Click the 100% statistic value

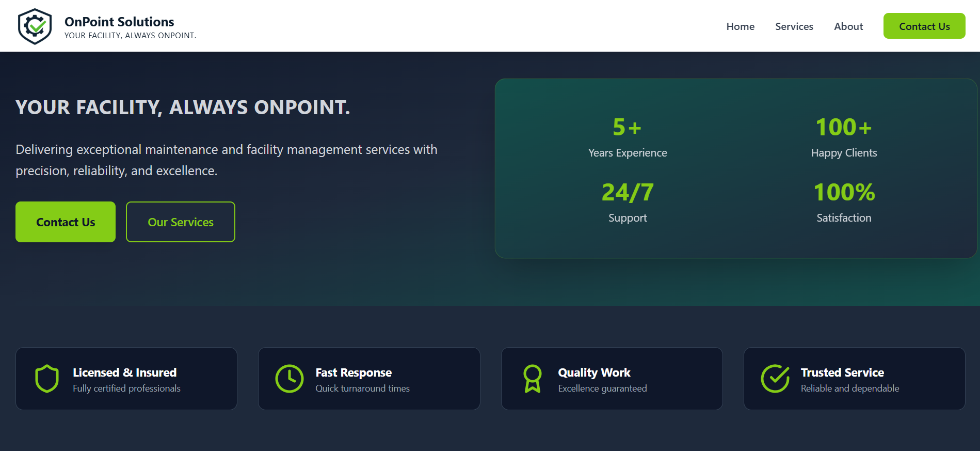point(844,192)
